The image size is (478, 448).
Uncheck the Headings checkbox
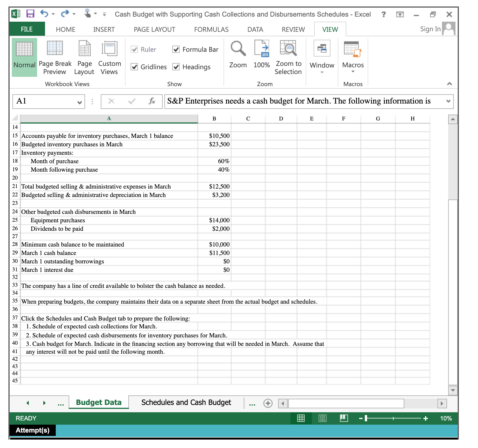click(x=176, y=67)
